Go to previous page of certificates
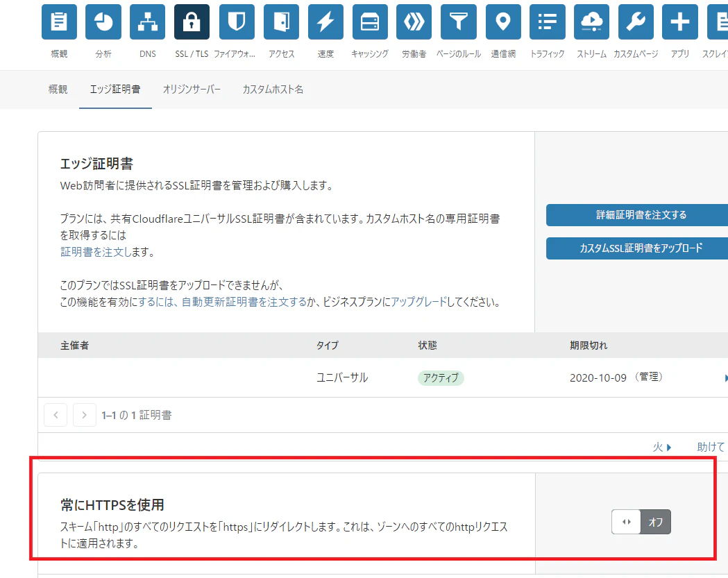The image size is (728, 578). (56, 415)
